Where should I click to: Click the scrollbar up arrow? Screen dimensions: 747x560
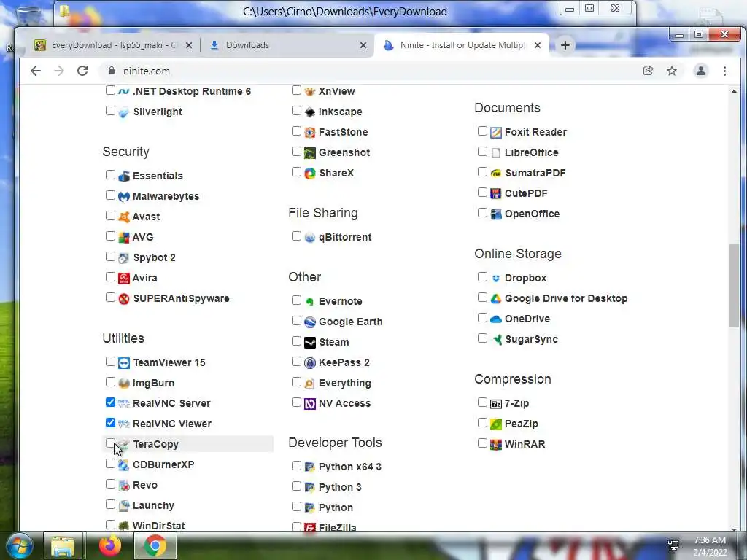[734, 91]
